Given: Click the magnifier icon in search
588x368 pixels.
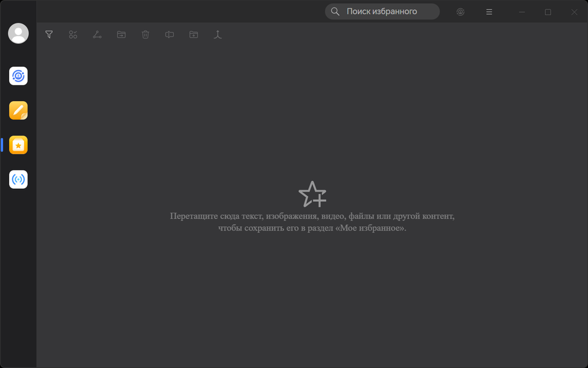Looking at the screenshot, I should tap(335, 12).
